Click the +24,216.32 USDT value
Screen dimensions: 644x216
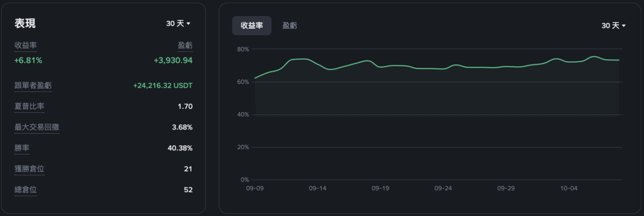163,86
